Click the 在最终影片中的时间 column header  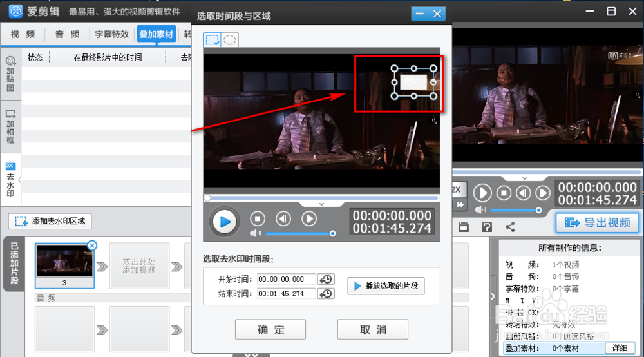pyautogui.click(x=108, y=57)
